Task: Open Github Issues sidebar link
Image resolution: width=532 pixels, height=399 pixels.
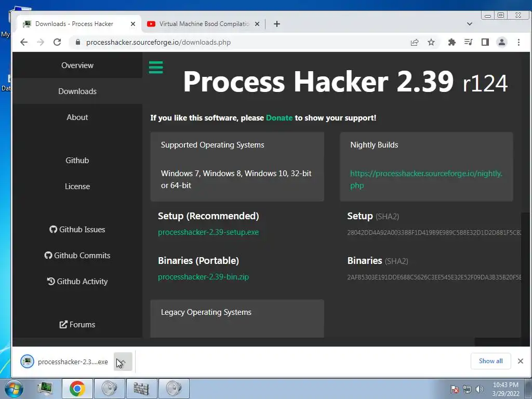Action: coord(77,229)
